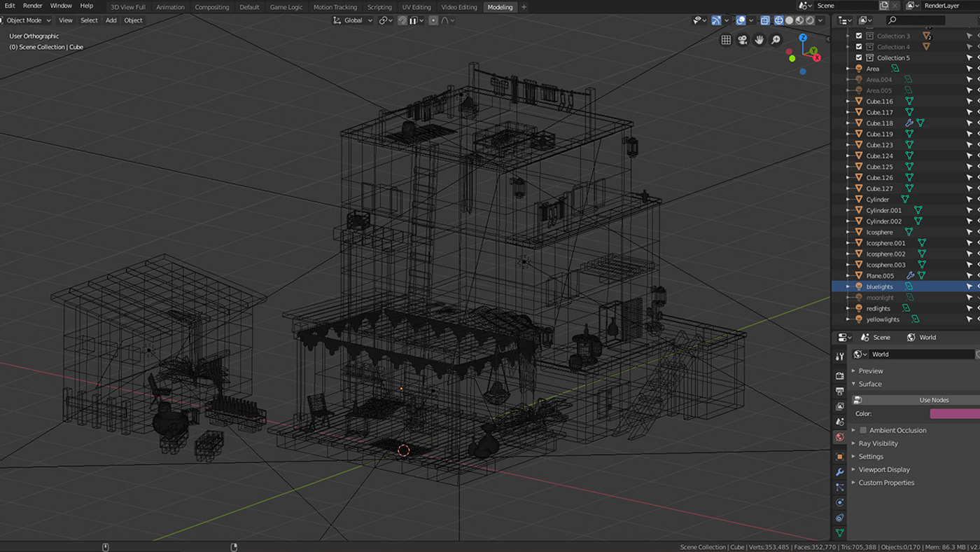
Task: Switch viewport to Material Preview shading
Action: pyautogui.click(x=799, y=20)
